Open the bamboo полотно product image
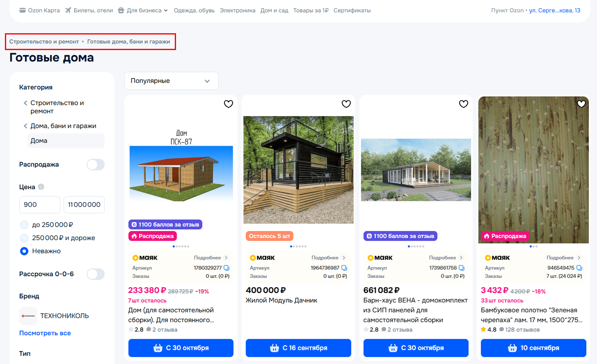Screen dimensions: 597x364 pyautogui.click(x=533, y=170)
